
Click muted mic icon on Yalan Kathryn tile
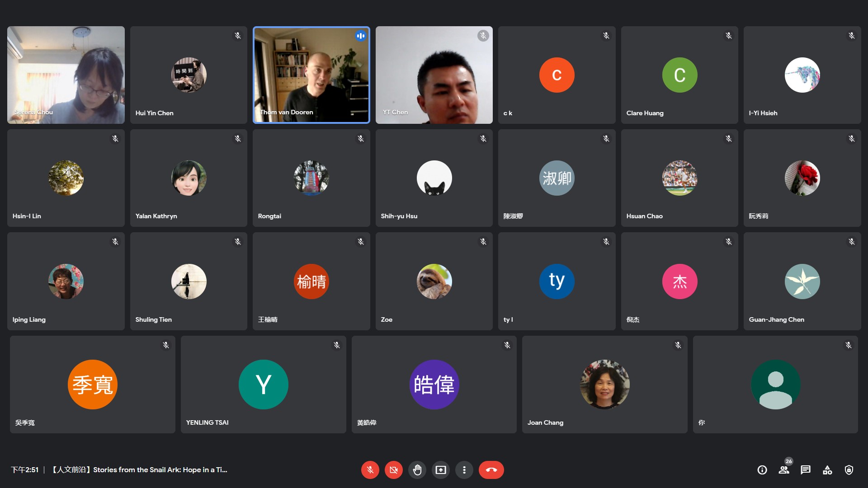[x=238, y=139]
